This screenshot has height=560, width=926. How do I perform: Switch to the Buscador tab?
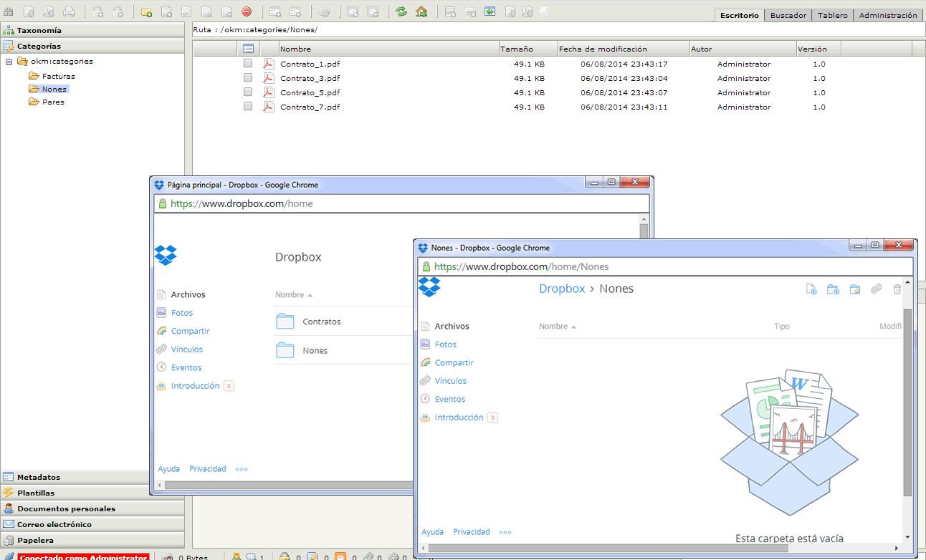(788, 14)
